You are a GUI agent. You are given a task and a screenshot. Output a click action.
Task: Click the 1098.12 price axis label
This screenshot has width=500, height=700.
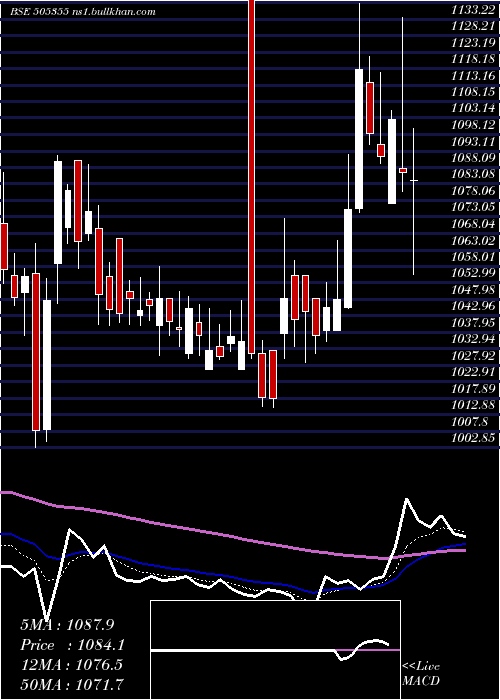pyautogui.click(x=473, y=125)
